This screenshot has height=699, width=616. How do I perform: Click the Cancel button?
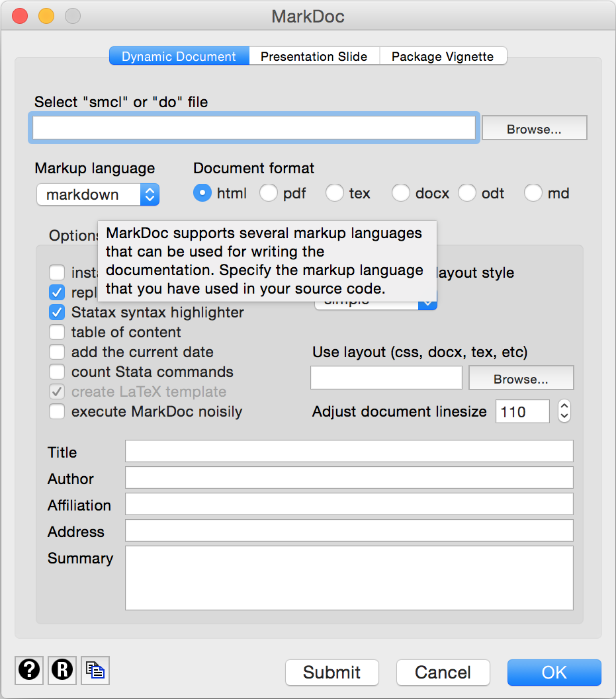click(x=443, y=673)
